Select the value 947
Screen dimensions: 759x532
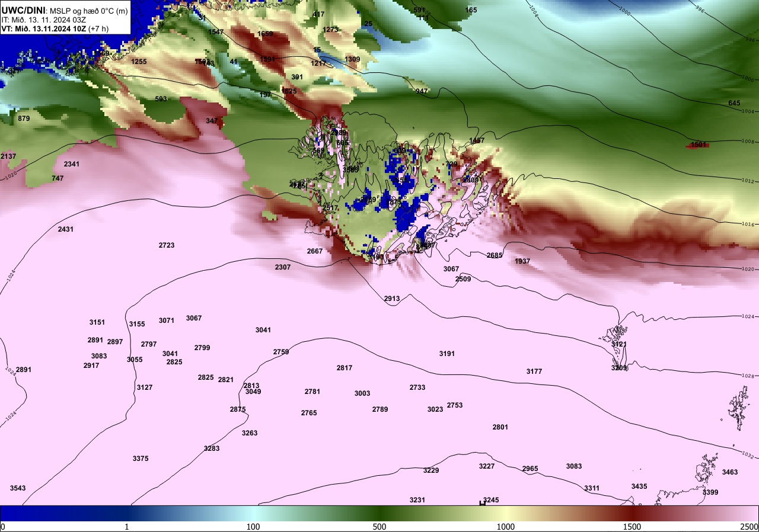(422, 91)
